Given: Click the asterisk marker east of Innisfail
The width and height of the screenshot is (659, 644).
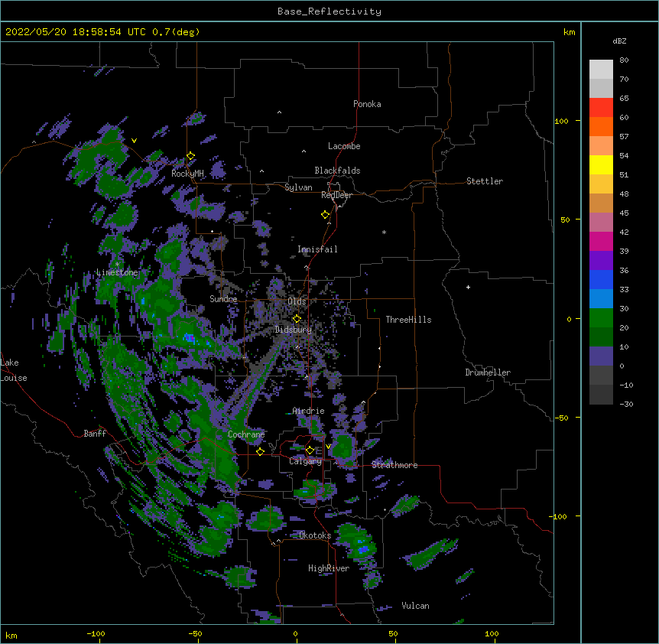Looking at the screenshot, I should pos(384,233).
